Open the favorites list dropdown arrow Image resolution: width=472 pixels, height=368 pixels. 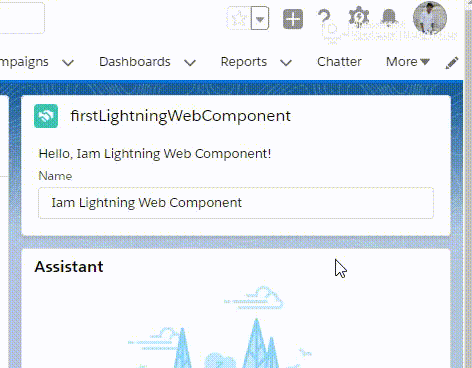coord(260,18)
